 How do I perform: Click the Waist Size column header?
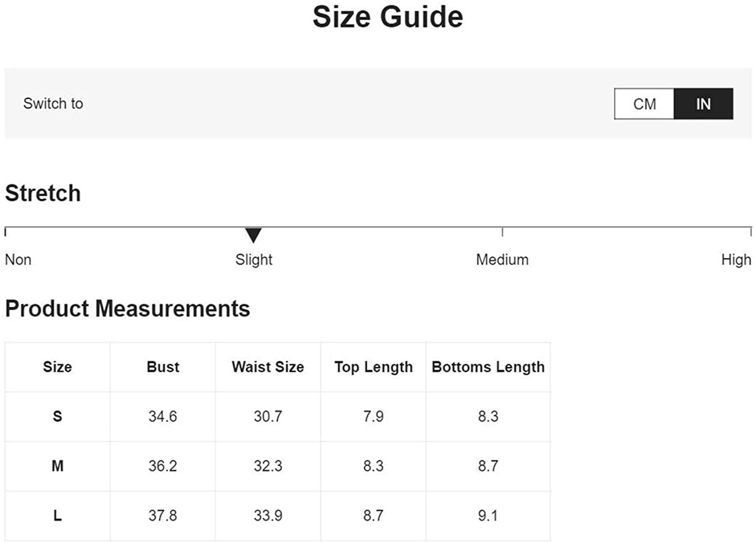tap(268, 367)
